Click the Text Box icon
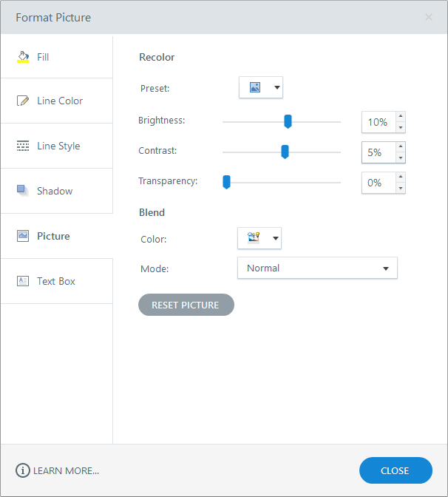Image resolution: width=448 pixels, height=497 pixels. click(23, 281)
